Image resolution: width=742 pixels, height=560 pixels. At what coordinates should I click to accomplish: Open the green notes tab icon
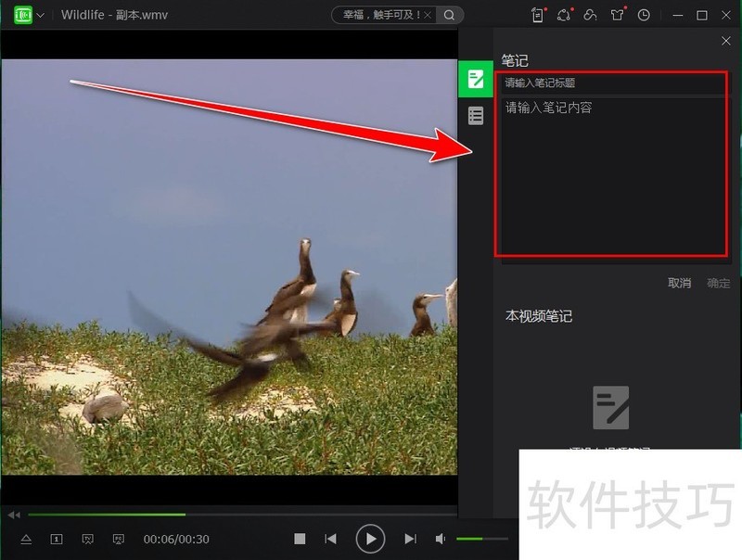click(476, 79)
